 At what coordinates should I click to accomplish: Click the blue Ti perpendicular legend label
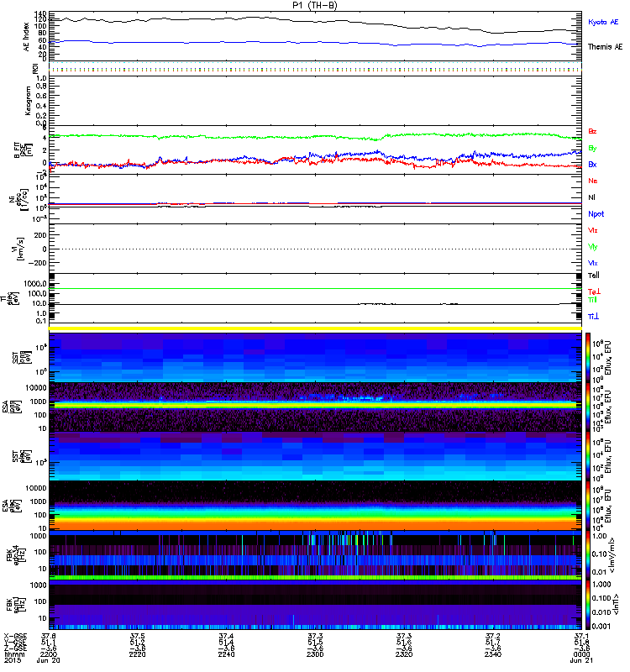593,317
